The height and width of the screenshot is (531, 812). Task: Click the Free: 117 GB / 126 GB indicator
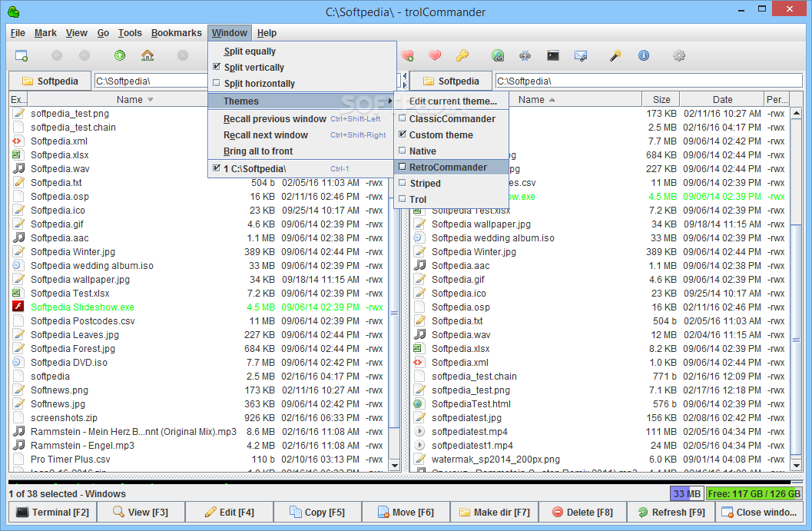(x=754, y=493)
